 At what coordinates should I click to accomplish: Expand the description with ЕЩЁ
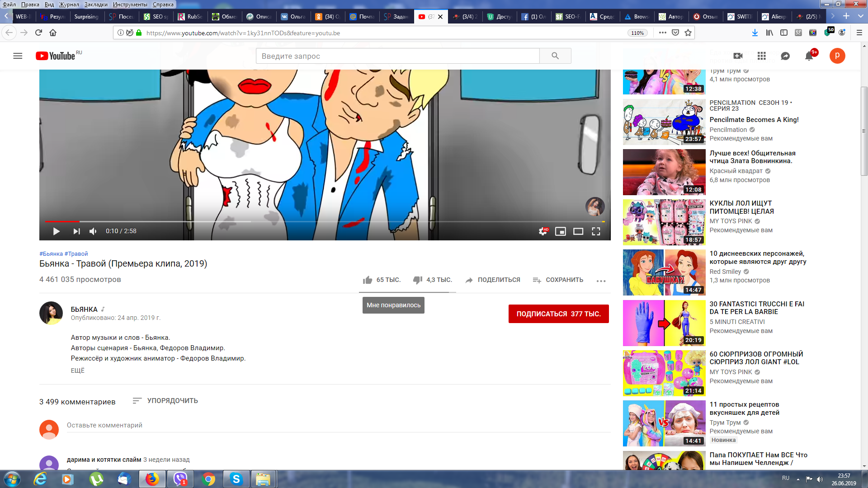(78, 371)
